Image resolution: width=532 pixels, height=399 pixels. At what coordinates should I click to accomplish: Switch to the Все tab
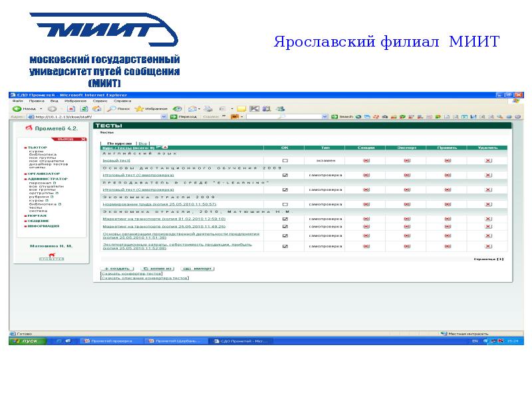click(x=142, y=143)
